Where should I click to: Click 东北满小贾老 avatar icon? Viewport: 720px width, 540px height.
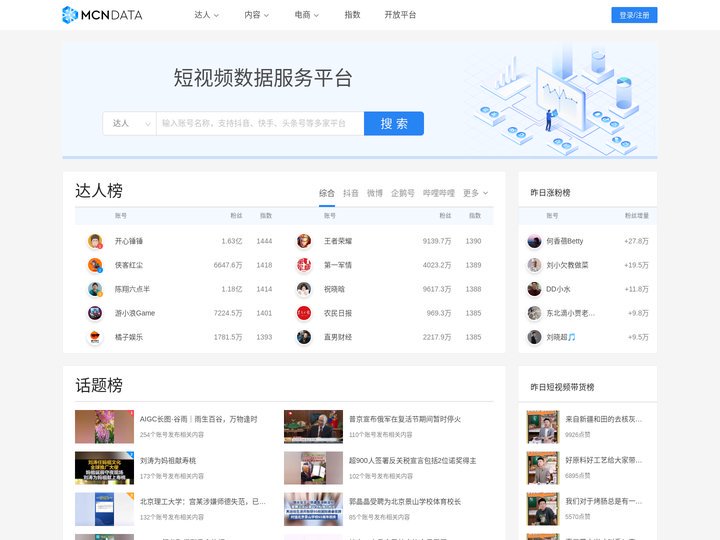pos(534,313)
